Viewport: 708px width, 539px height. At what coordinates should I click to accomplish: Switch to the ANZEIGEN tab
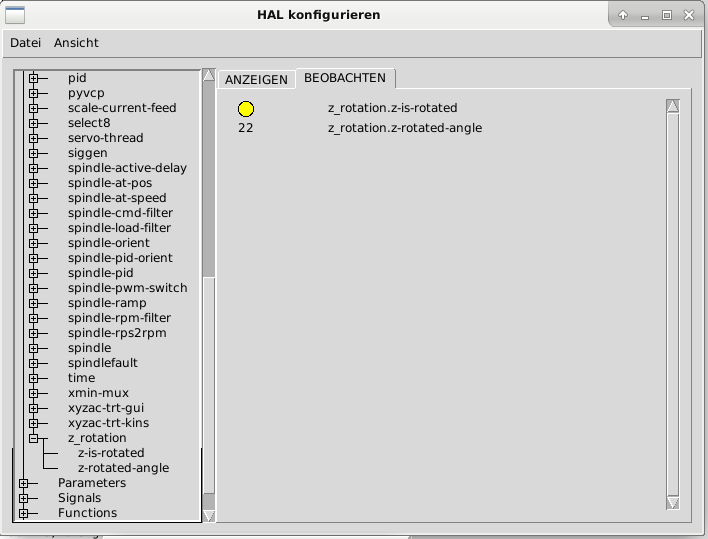[256, 80]
